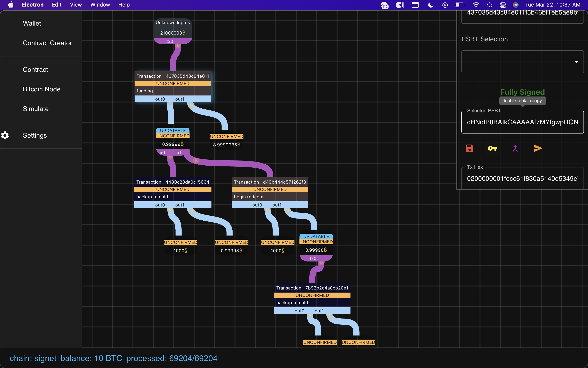The image size is (588, 368).
Task: Click the PSBT Selection heading
Action: tap(484, 39)
